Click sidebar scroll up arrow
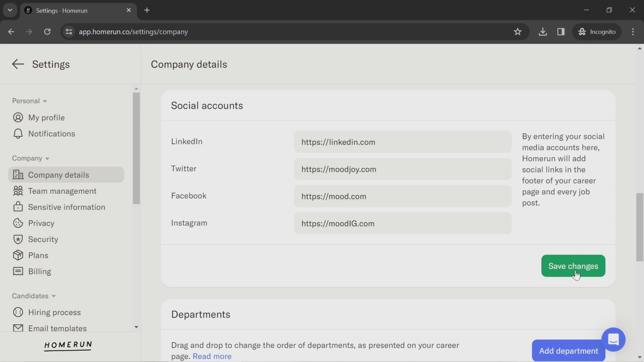 pos(136,88)
